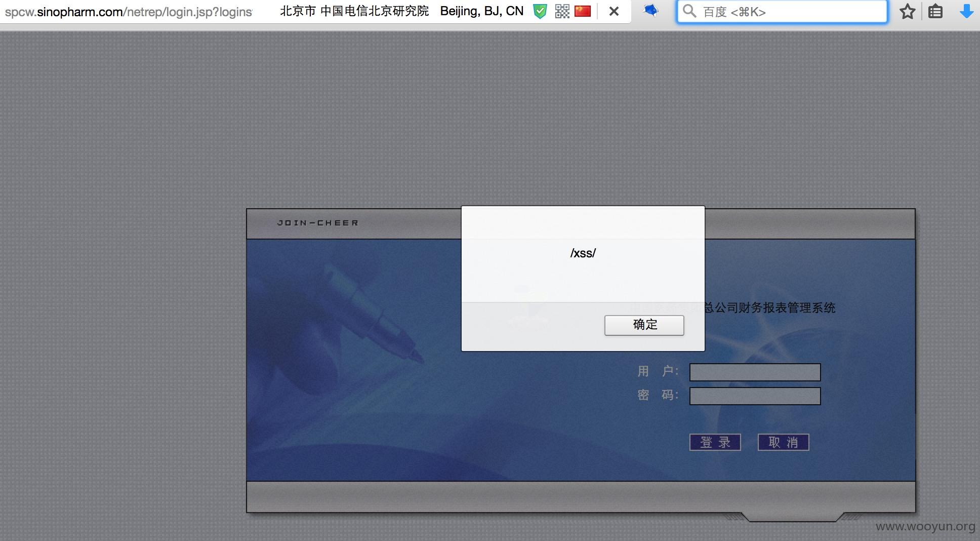The width and height of the screenshot is (980, 541).
Task: Click the JOIN-CHEER logo text
Action: point(318,223)
